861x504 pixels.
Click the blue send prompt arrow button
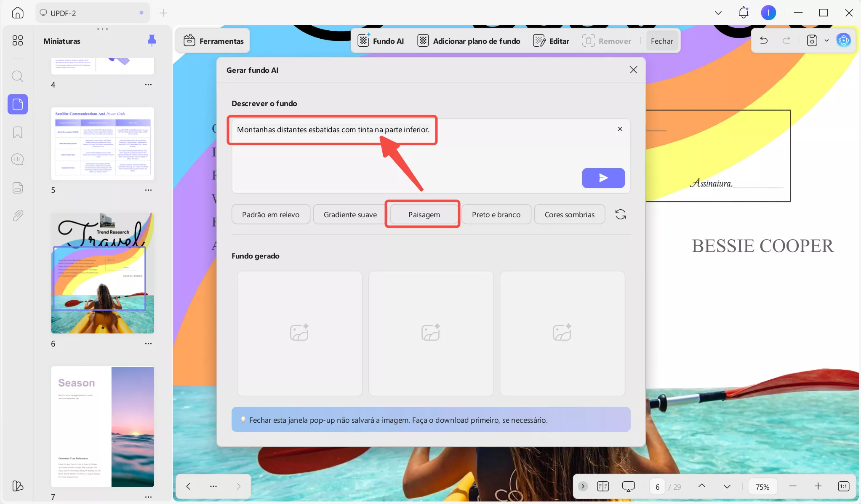[603, 178]
